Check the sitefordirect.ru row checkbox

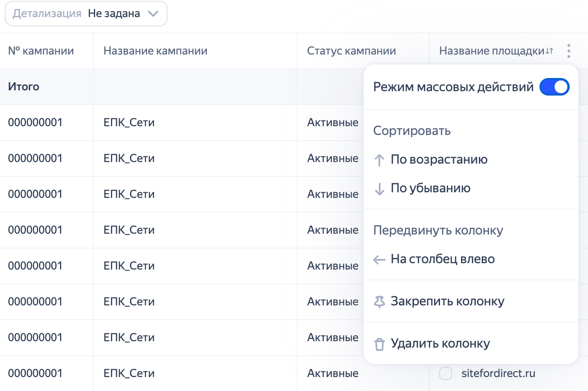pos(446,373)
